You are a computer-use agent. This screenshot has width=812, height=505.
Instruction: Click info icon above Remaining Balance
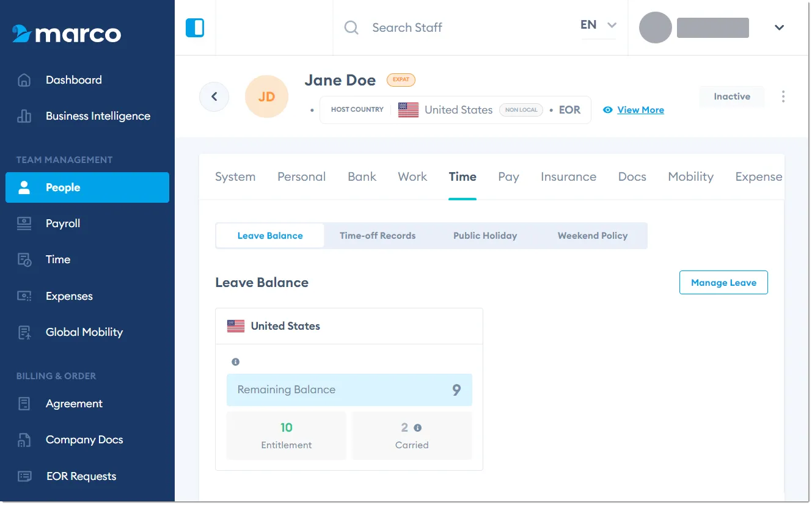click(x=236, y=362)
